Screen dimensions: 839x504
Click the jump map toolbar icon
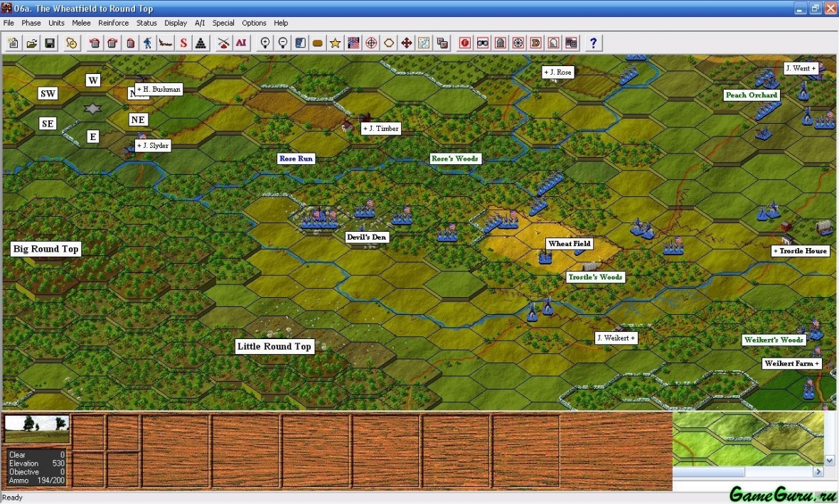(x=424, y=43)
